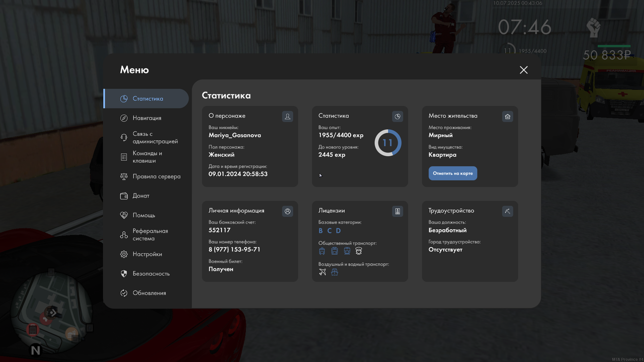Image resolution: width=644 pixels, height=362 pixels.
Task: Open Связь с администрацией section
Action: pos(146,138)
